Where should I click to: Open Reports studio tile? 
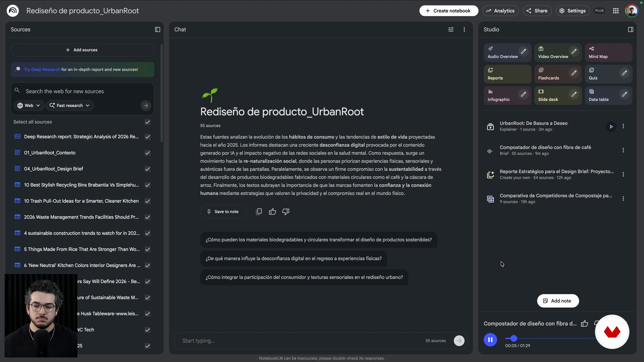click(507, 74)
